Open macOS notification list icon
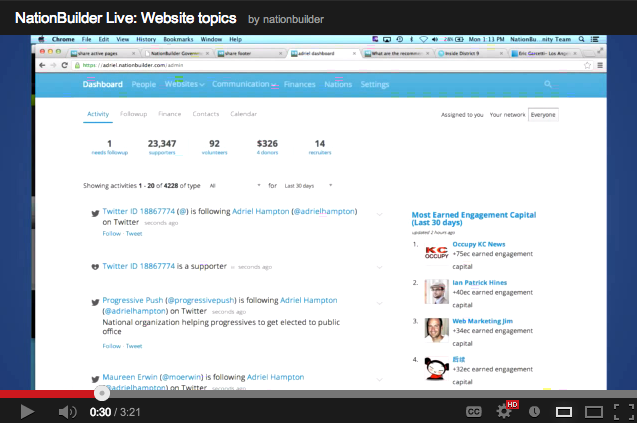The width and height of the screenshot is (637, 423). point(595,39)
